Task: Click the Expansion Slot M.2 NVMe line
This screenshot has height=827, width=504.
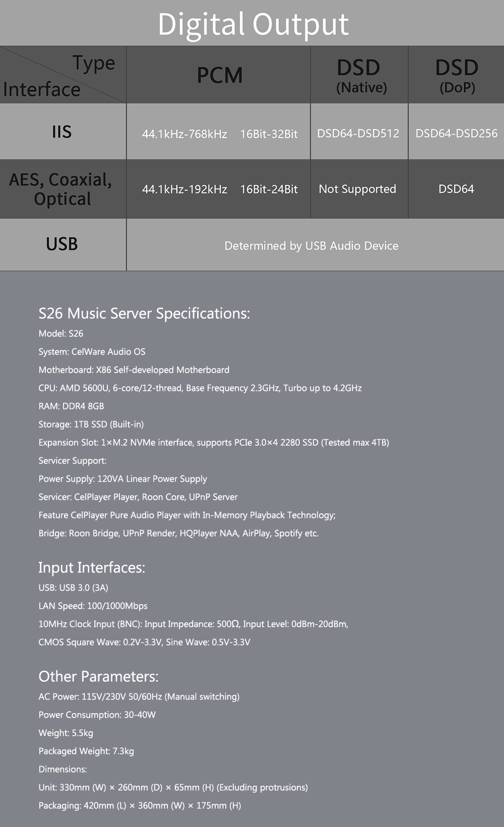Action: coord(214,442)
